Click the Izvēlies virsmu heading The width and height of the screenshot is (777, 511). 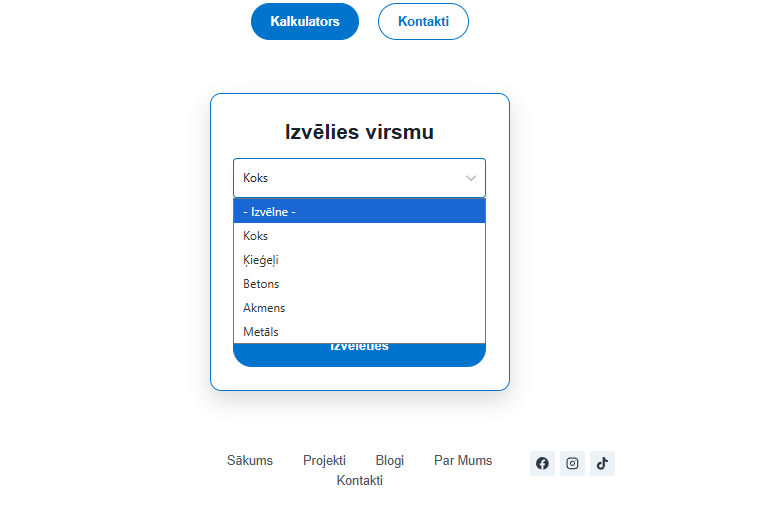[x=359, y=132]
